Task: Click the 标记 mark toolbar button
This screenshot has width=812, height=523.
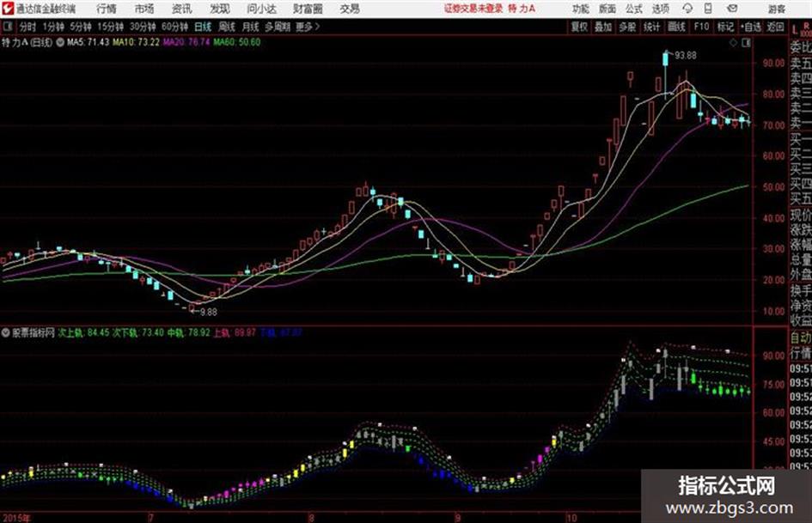Action: point(725,27)
